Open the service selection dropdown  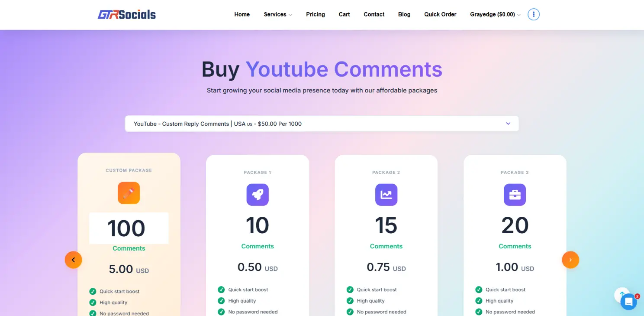click(x=322, y=124)
